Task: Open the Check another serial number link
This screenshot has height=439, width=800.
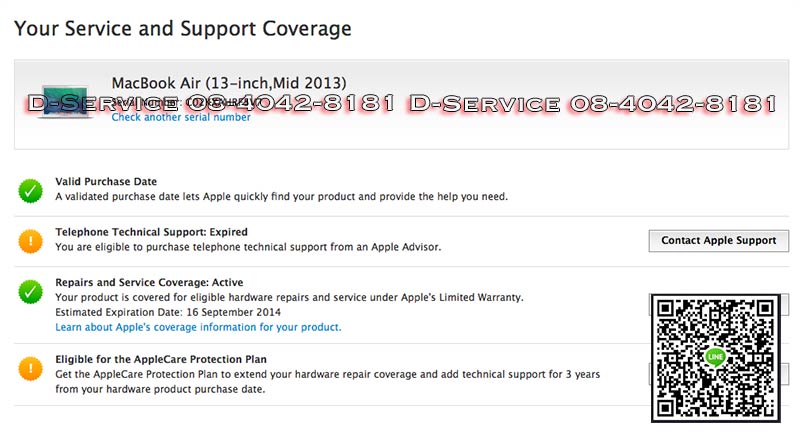Action: coord(181,117)
